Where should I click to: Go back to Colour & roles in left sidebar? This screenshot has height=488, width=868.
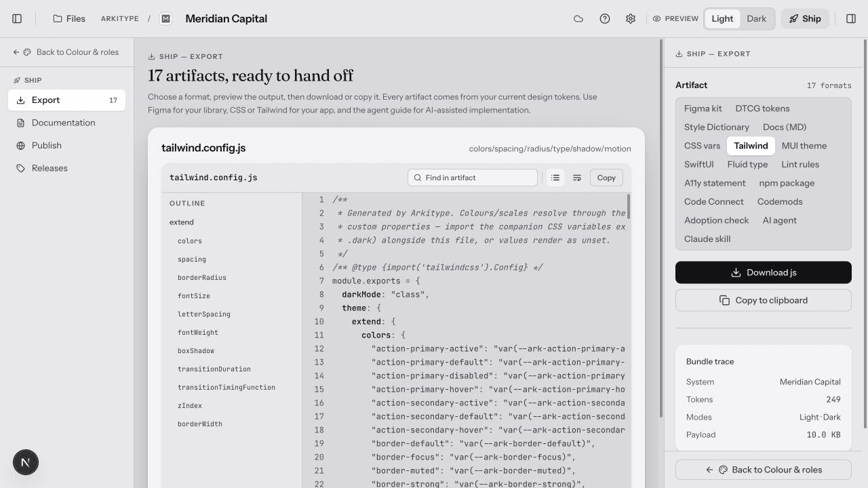point(66,52)
